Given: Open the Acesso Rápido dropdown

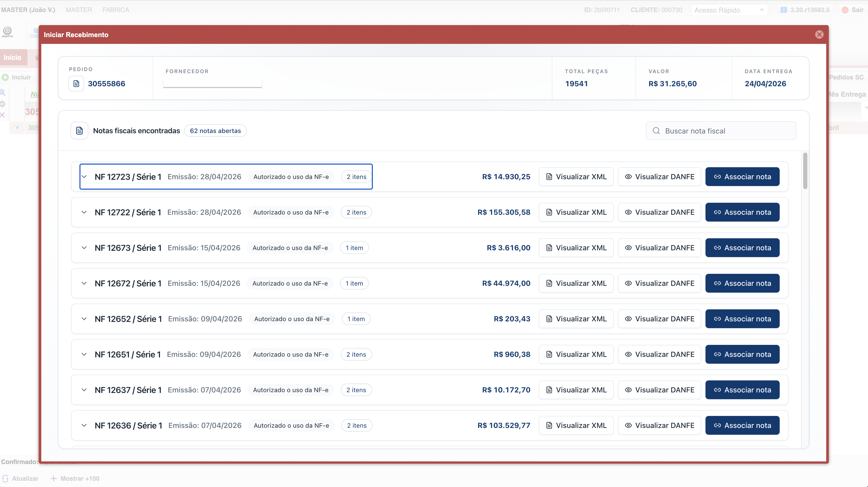Looking at the screenshot, I should [729, 10].
